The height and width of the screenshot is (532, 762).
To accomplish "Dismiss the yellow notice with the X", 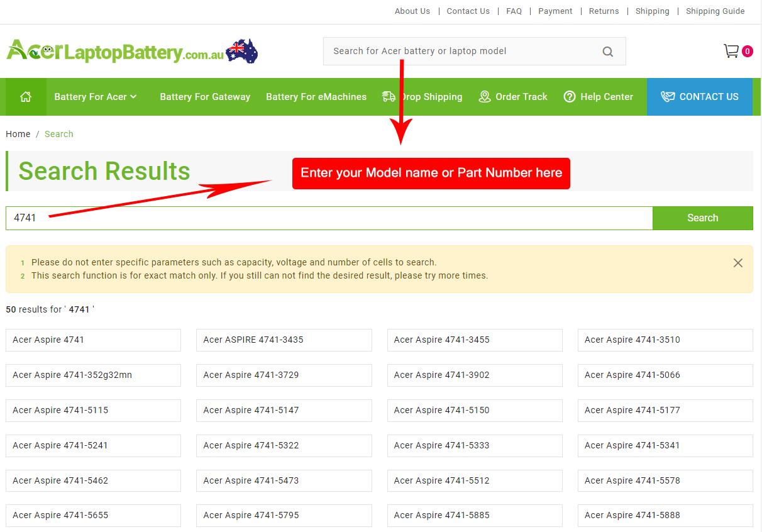I will 737,263.
